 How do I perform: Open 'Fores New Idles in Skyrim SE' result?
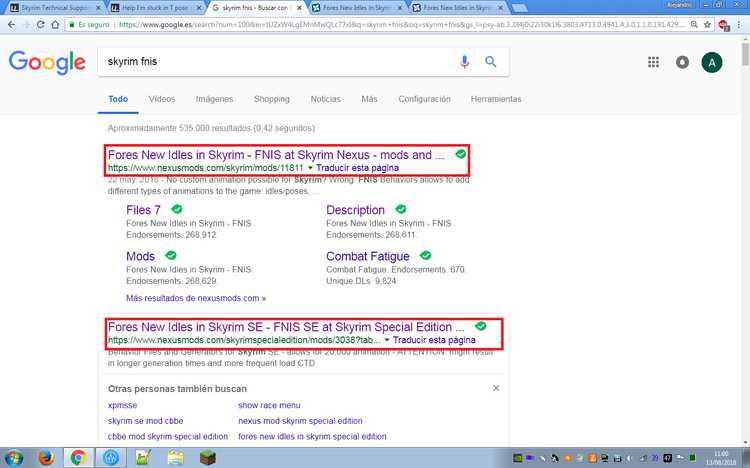point(286,327)
